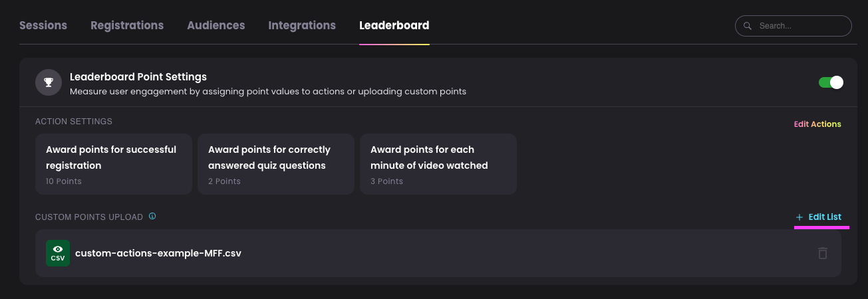Switch to the Sessions tab

tap(43, 25)
